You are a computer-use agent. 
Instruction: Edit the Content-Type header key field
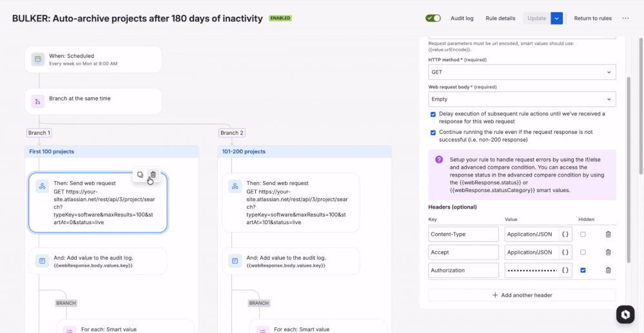click(463, 234)
